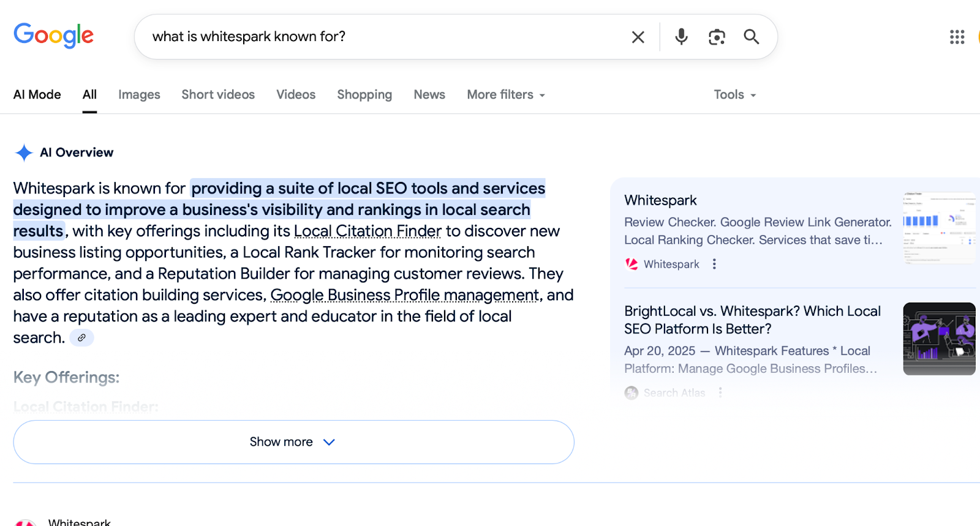The height and width of the screenshot is (526, 980).
Task: Open options menu for Whitespark source card
Action: pyautogui.click(x=714, y=264)
